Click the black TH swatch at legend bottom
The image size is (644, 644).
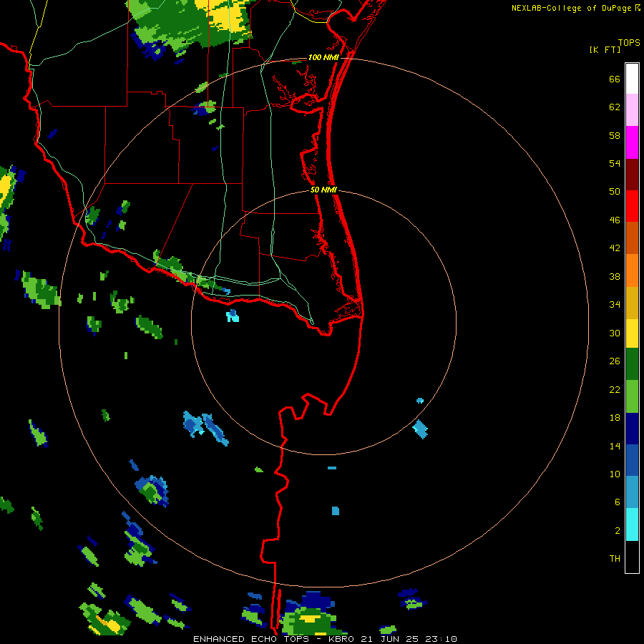(632, 557)
